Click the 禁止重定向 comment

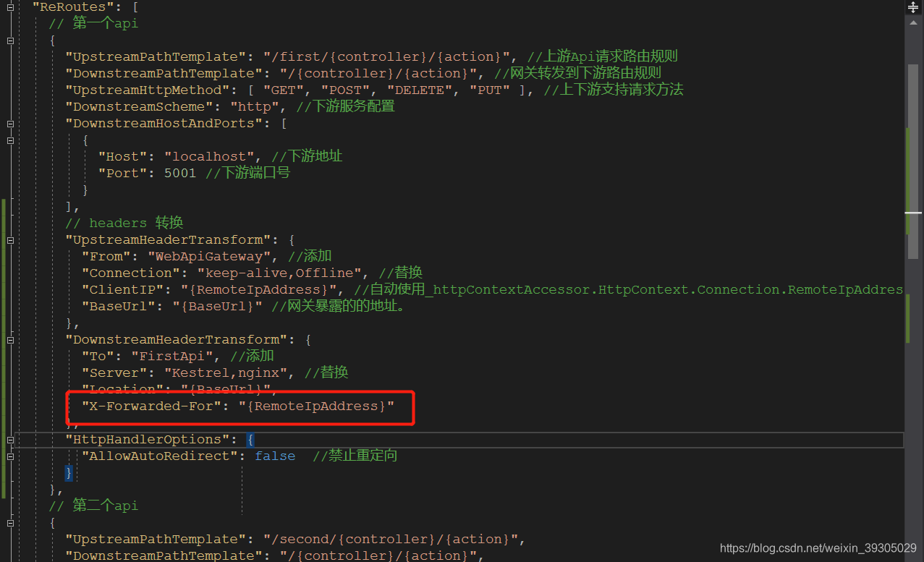[x=355, y=456]
